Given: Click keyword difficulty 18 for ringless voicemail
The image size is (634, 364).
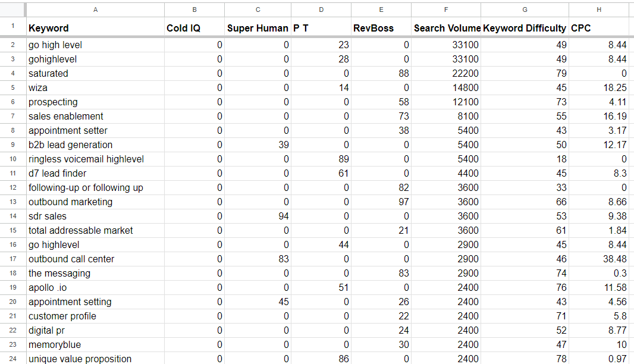Looking at the screenshot, I should point(525,159).
